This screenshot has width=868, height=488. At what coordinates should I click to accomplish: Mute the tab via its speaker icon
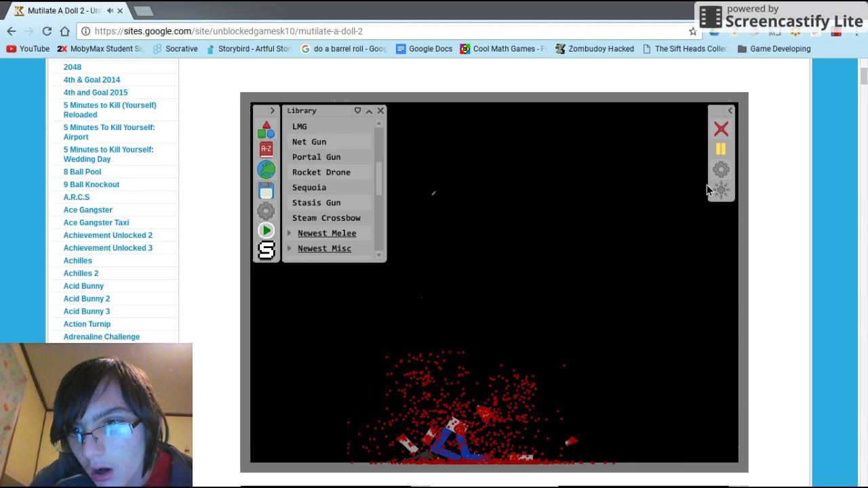[x=110, y=11]
